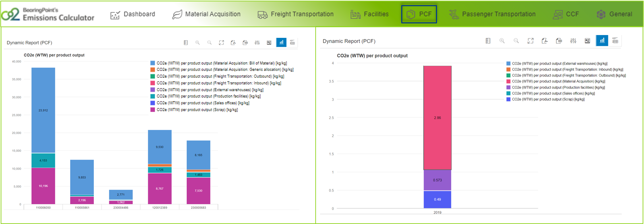Export right PCF report data as spreadsheet
The width and height of the screenshot is (644, 224).
559,41
